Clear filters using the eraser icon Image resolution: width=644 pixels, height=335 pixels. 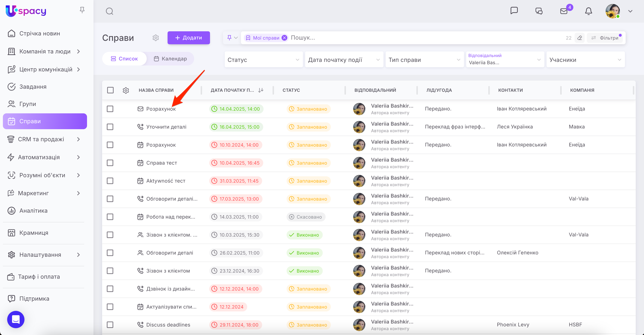tap(580, 38)
